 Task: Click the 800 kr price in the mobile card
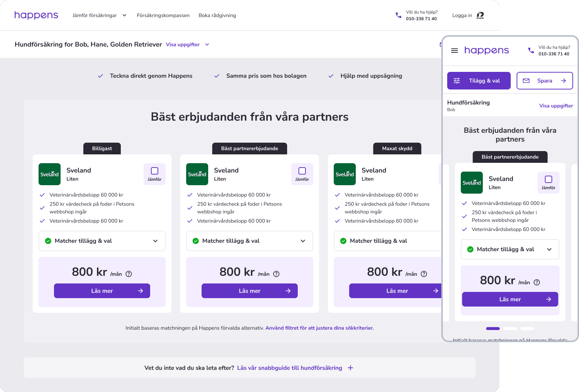pos(497,280)
